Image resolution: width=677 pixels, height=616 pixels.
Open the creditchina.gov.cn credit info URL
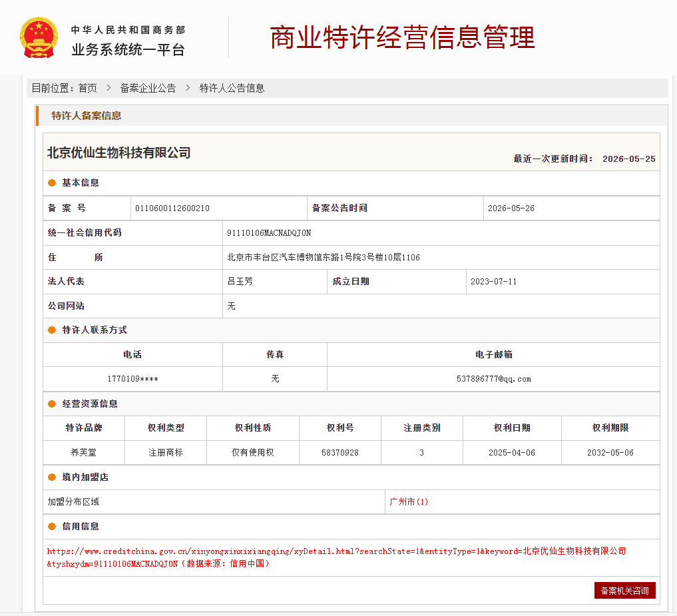(x=336, y=557)
